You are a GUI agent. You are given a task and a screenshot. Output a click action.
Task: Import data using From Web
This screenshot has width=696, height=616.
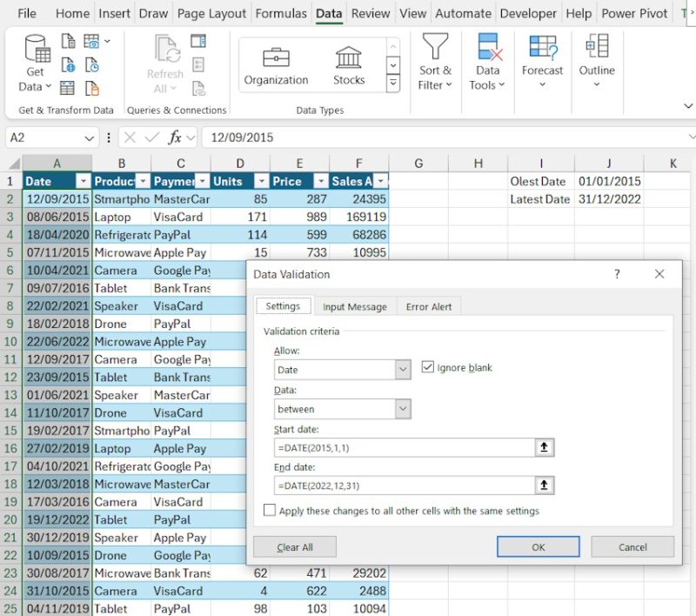(67, 64)
